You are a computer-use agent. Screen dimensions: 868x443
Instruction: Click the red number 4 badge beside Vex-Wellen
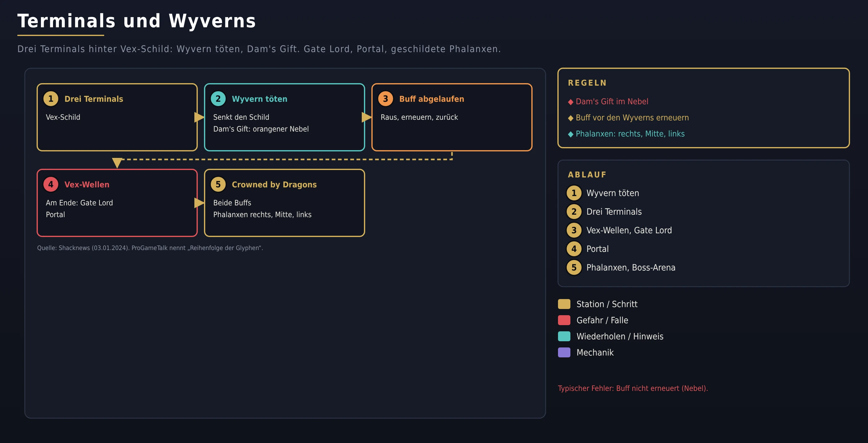tap(51, 184)
